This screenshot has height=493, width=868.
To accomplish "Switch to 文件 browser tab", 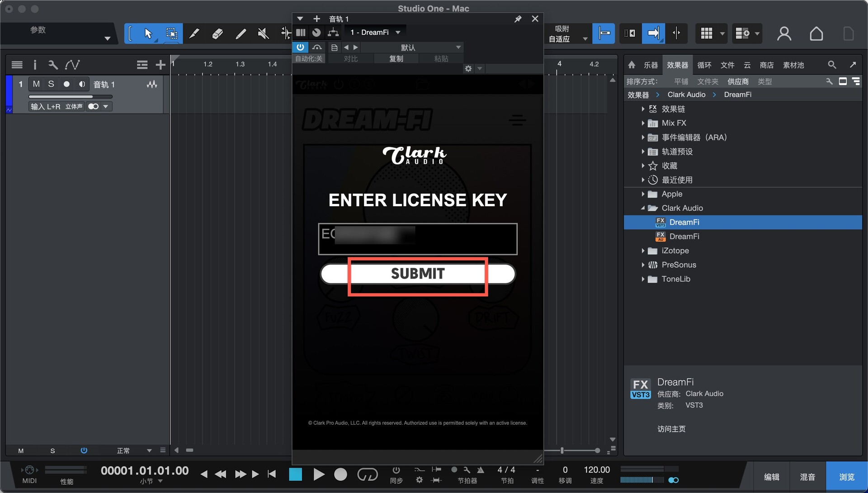I will tap(727, 65).
